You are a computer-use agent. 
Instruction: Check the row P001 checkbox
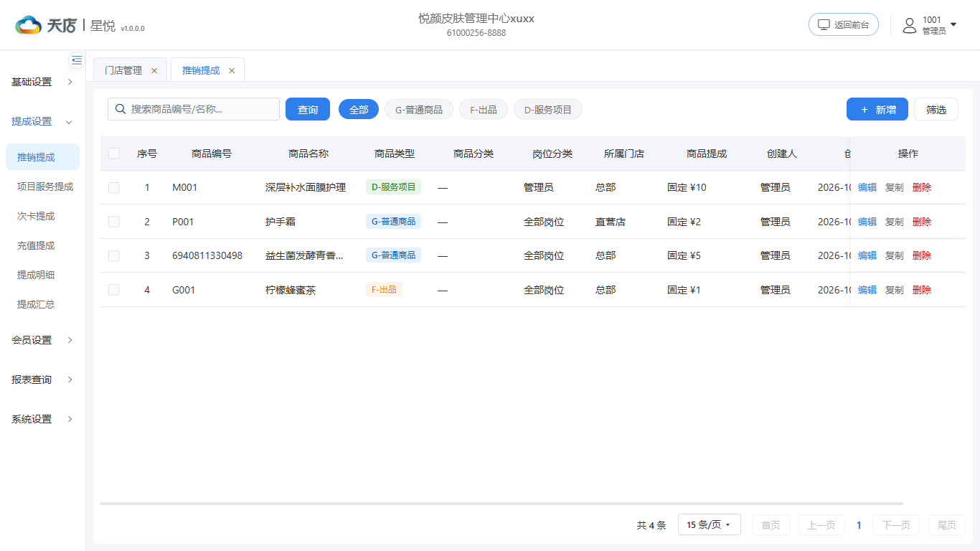114,222
